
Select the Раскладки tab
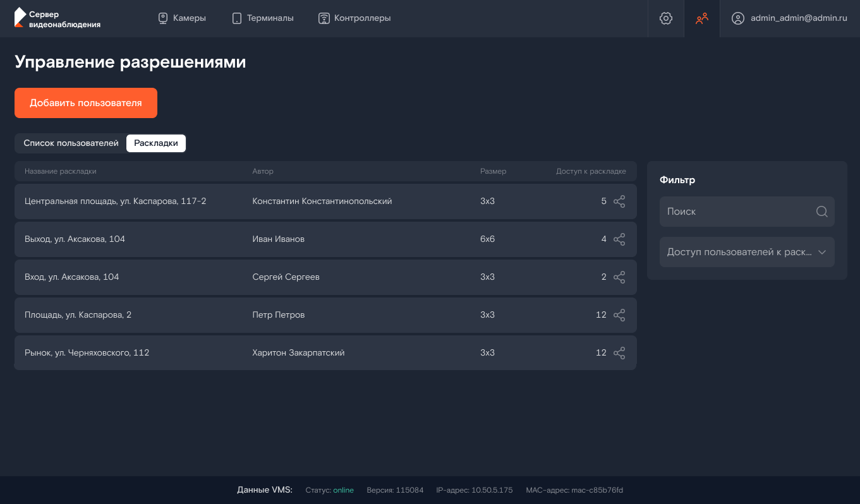click(156, 143)
